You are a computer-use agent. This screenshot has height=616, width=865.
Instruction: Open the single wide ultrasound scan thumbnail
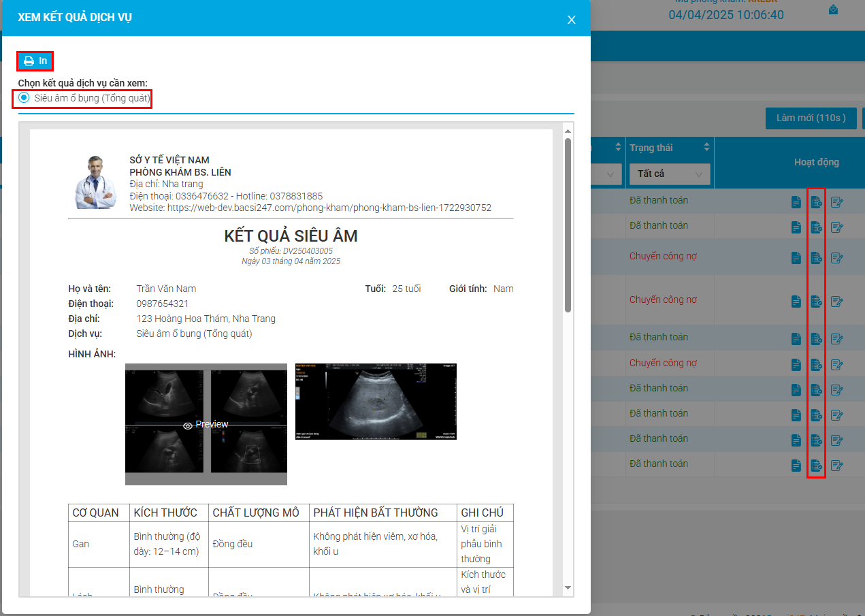click(x=376, y=402)
